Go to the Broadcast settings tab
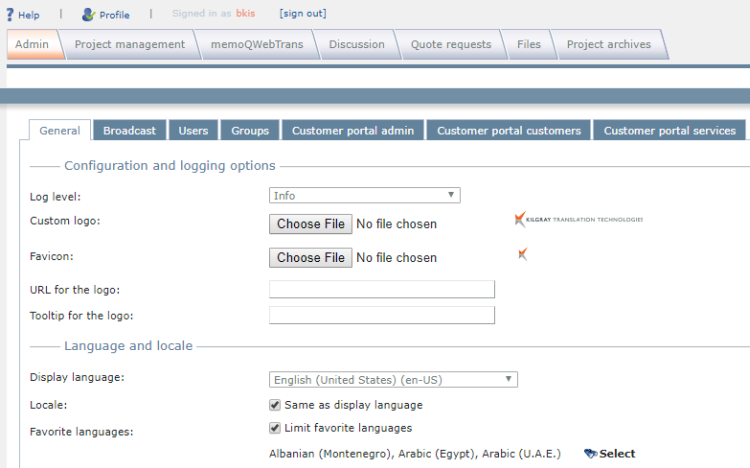 click(129, 131)
